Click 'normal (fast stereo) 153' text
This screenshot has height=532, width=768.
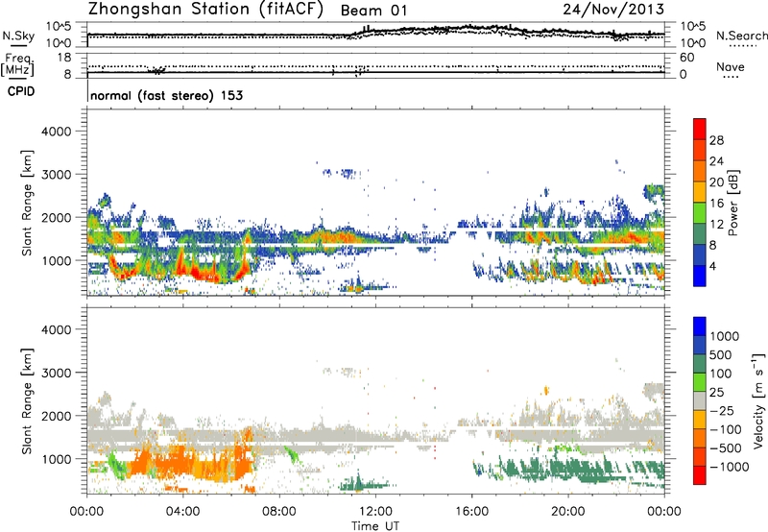click(x=166, y=95)
